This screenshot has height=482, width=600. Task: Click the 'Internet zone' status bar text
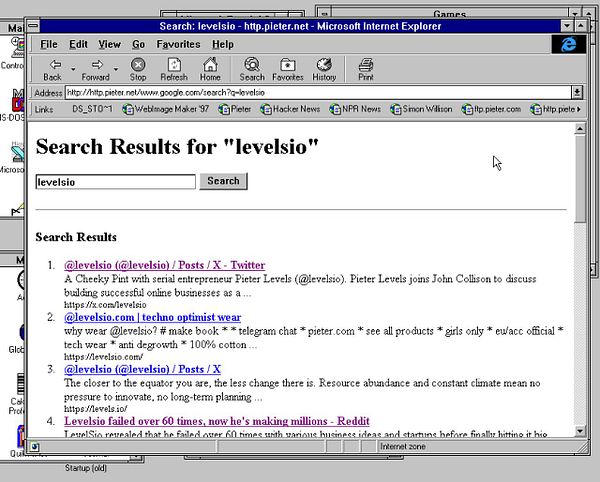[x=403, y=446]
